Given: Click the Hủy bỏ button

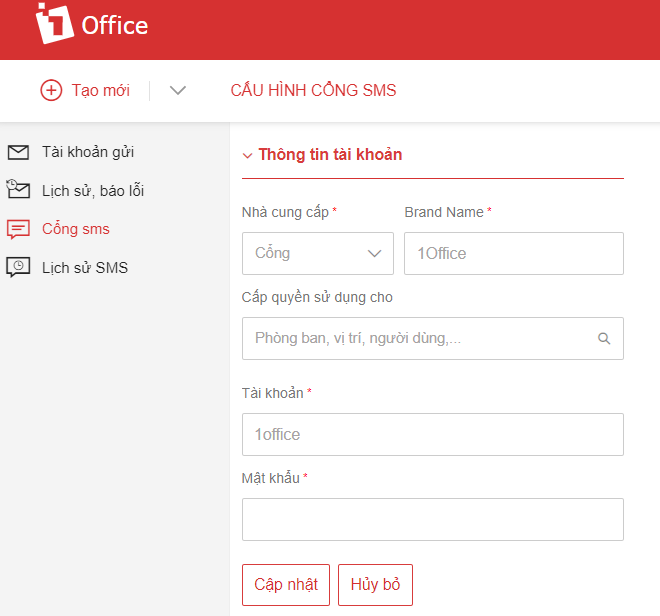Looking at the screenshot, I should (375, 585).
